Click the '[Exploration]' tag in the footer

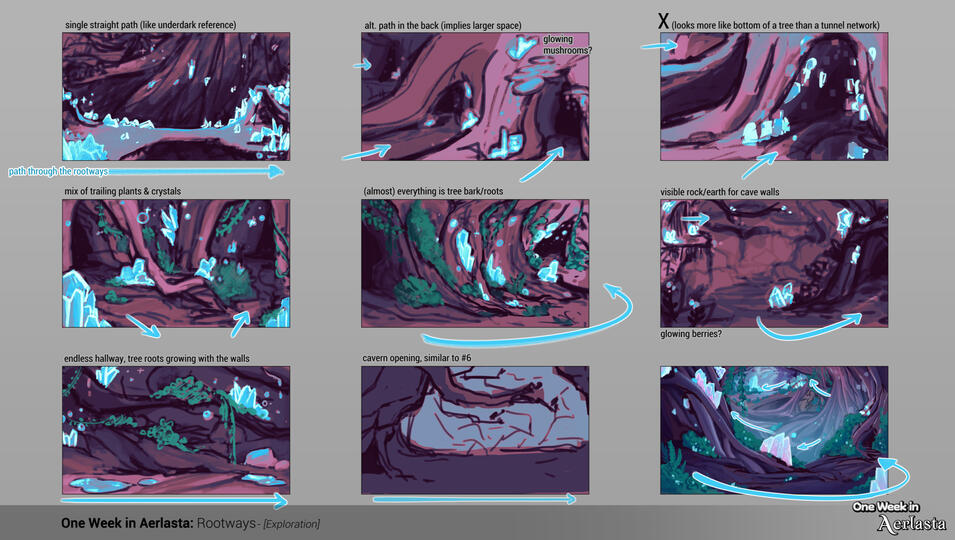291,524
